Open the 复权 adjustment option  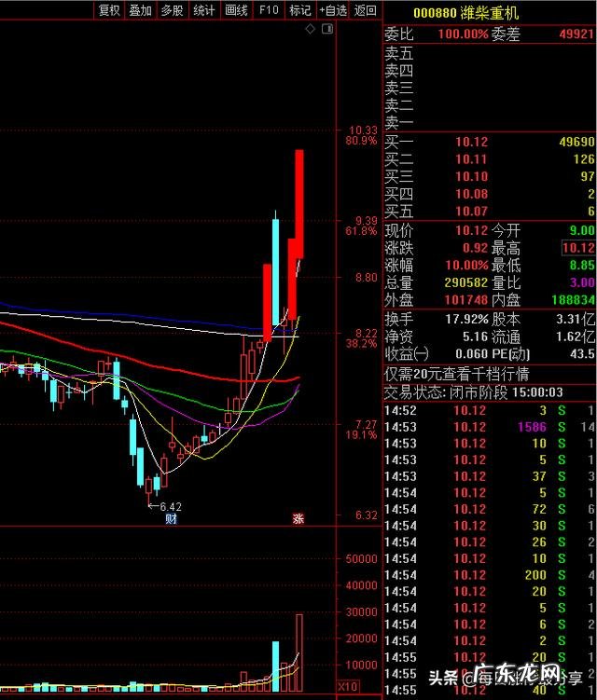click(x=109, y=10)
